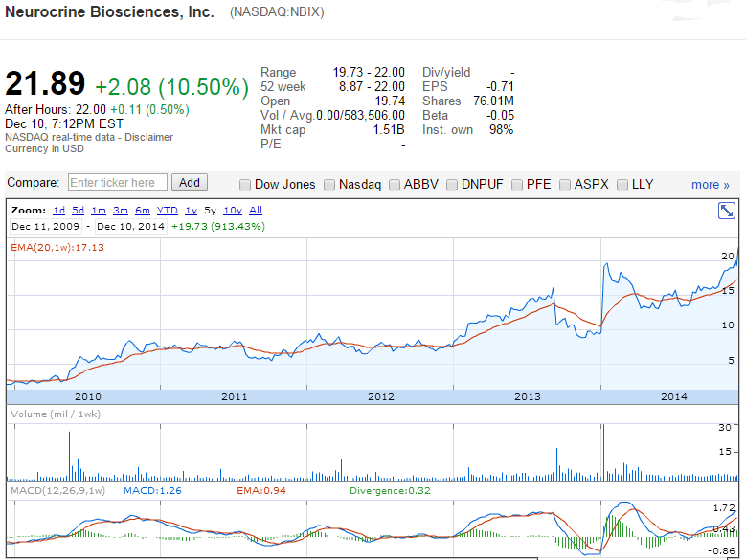Click the Inst. own value 98%
746x560 pixels.
tap(502, 130)
